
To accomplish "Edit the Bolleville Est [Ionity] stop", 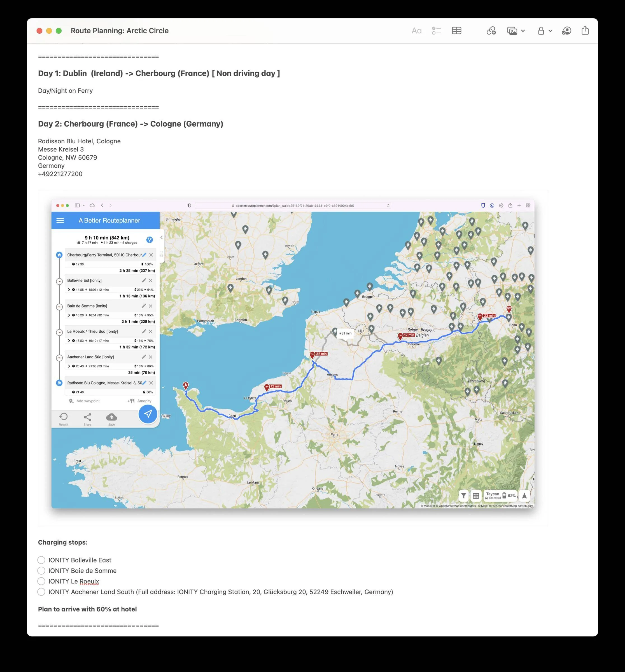I will pos(144,280).
